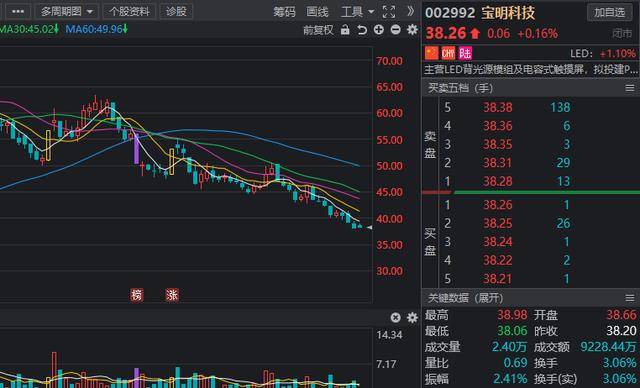The width and height of the screenshot is (640, 388).
Task: Toggle fullscreen chart view icon
Action: coord(389,12)
